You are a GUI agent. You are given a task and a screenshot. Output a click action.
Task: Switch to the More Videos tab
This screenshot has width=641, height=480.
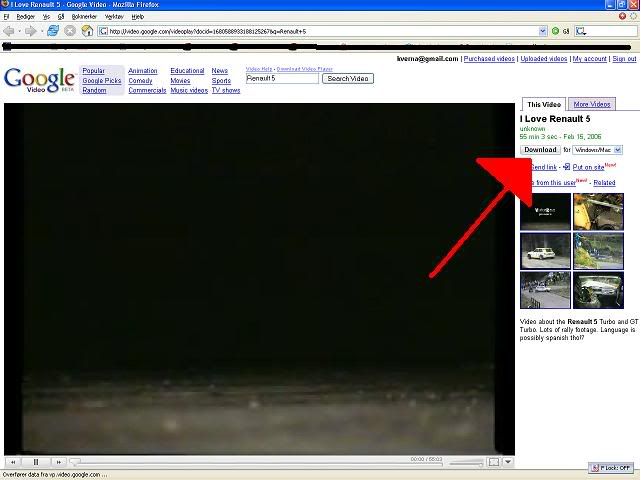[x=592, y=104]
